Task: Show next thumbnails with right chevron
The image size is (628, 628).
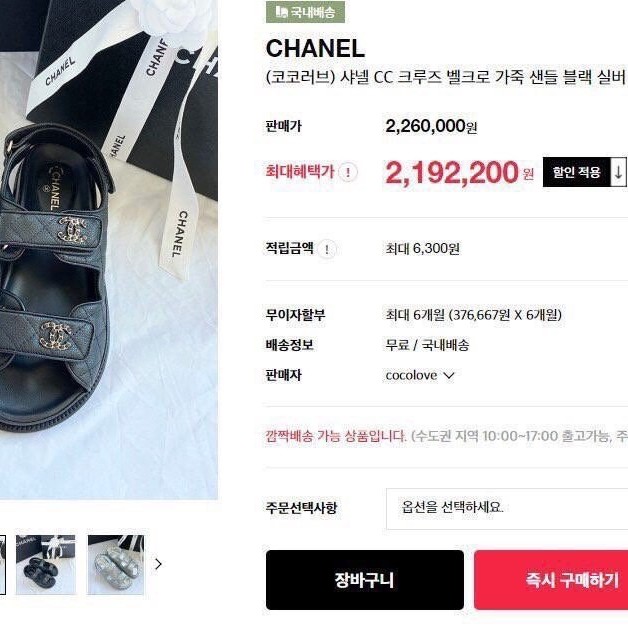Action: (159, 564)
